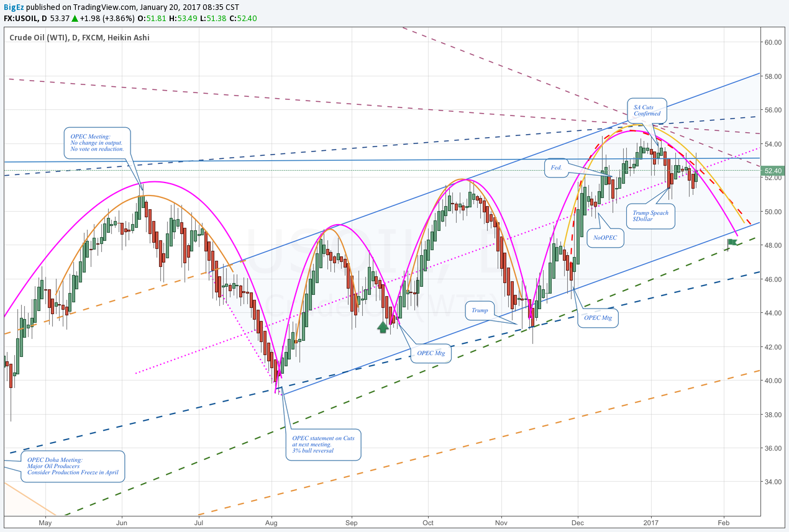789x532 pixels.
Task: Click the 60.00 price axis label
Action: click(x=773, y=42)
